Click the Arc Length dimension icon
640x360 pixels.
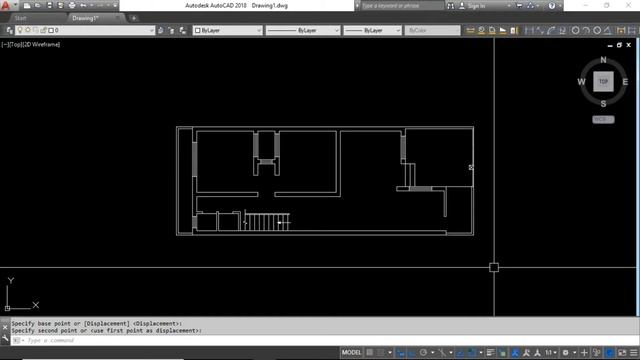click(x=551, y=30)
